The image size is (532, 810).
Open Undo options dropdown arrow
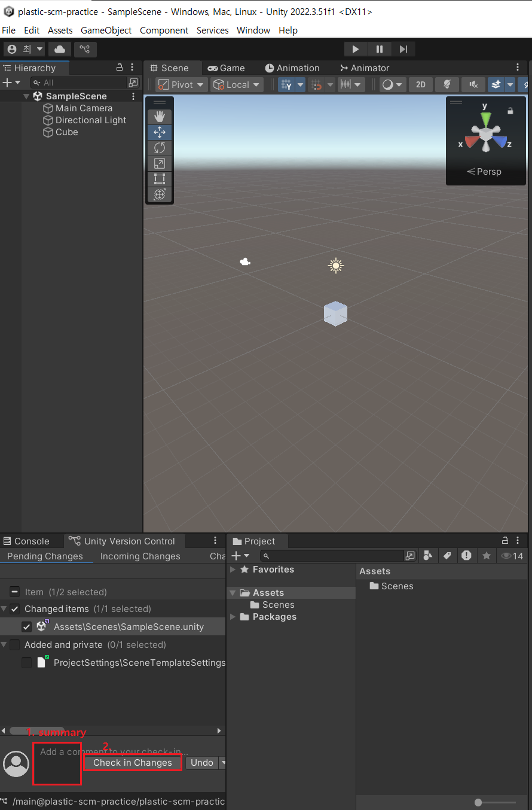point(223,763)
